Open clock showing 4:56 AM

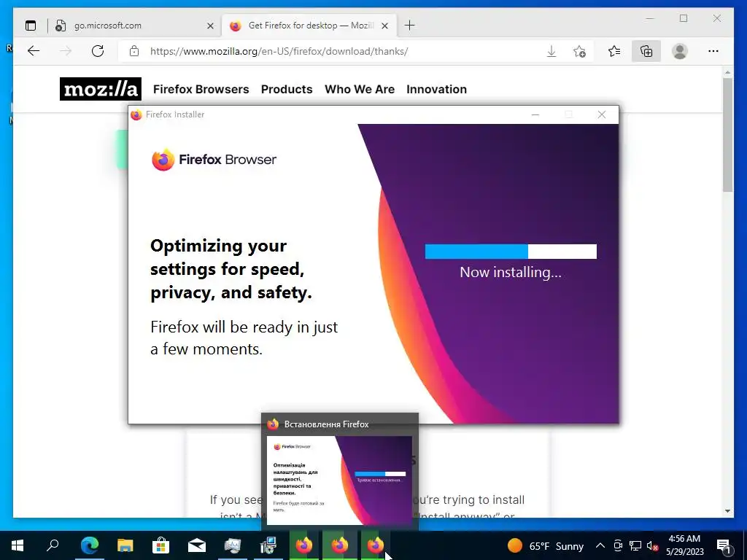pos(684,545)
